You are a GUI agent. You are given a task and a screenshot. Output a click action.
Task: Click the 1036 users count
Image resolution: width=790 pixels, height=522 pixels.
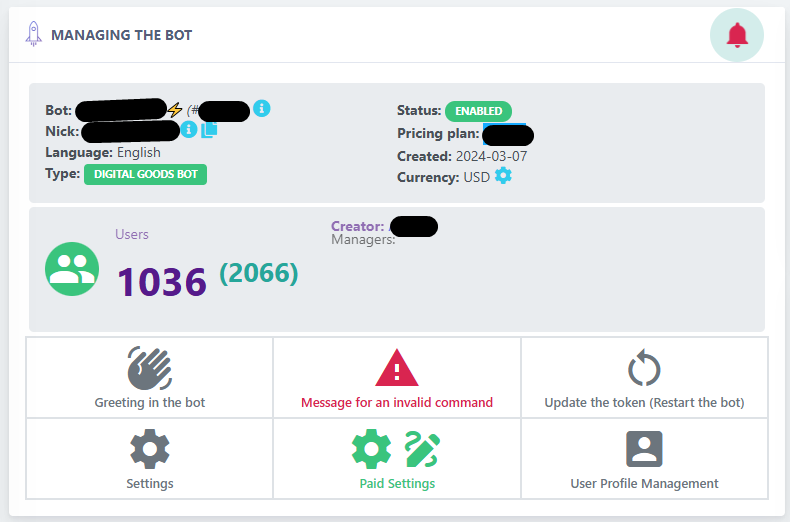pos(162,282)
